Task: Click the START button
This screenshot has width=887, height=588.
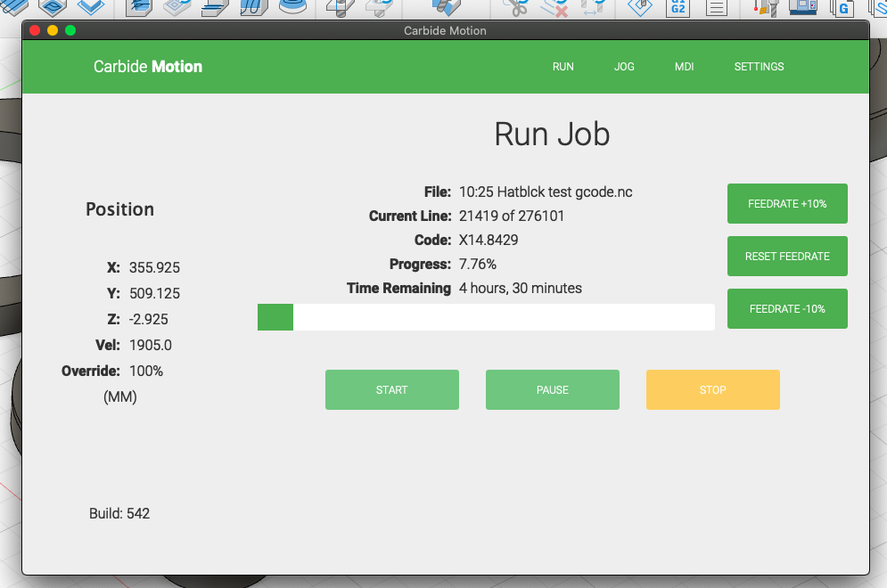Action: pyautogui.click(x=392, y=389)
